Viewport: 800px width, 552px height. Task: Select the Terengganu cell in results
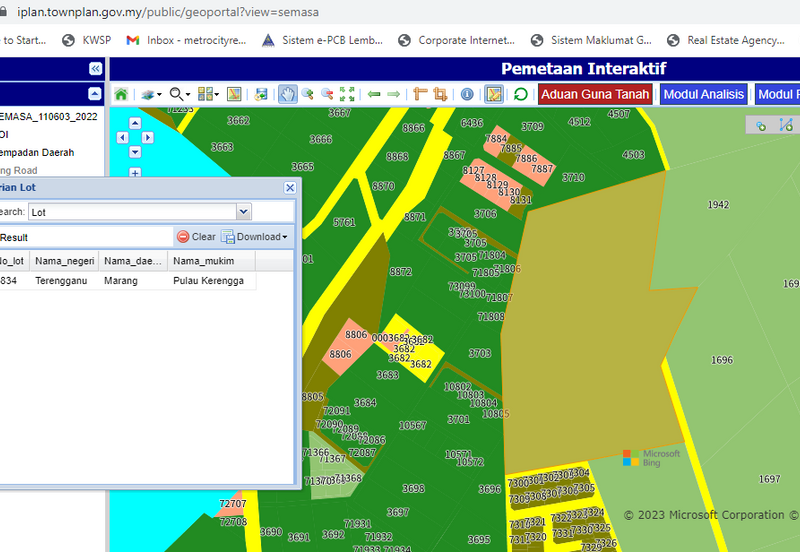point(61,281)
